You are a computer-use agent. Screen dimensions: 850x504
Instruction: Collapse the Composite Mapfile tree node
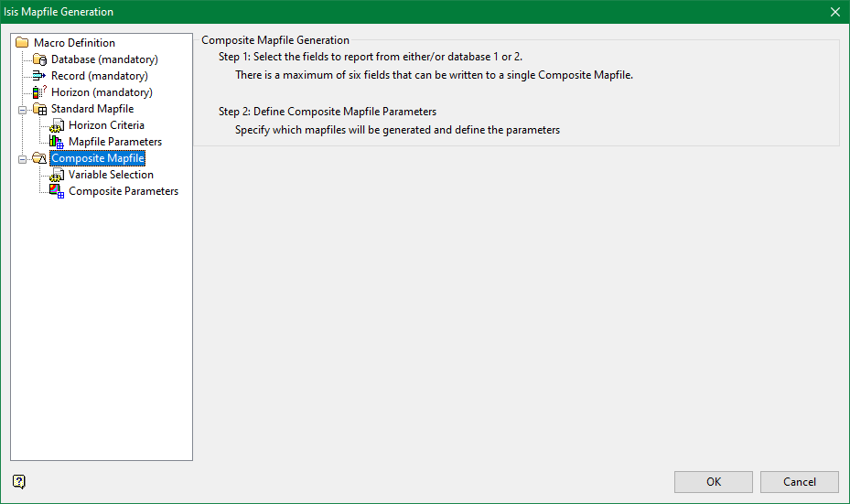22,159
